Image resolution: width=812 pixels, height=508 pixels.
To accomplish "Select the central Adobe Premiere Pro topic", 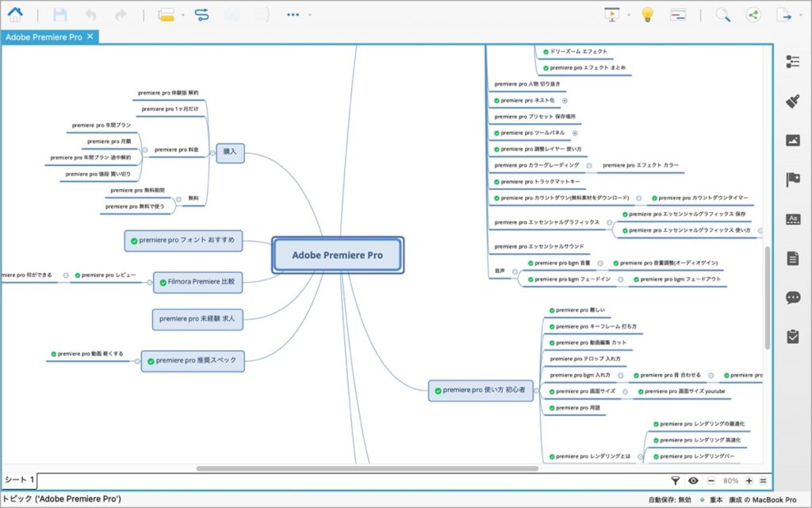I will [x=338, y=255].
